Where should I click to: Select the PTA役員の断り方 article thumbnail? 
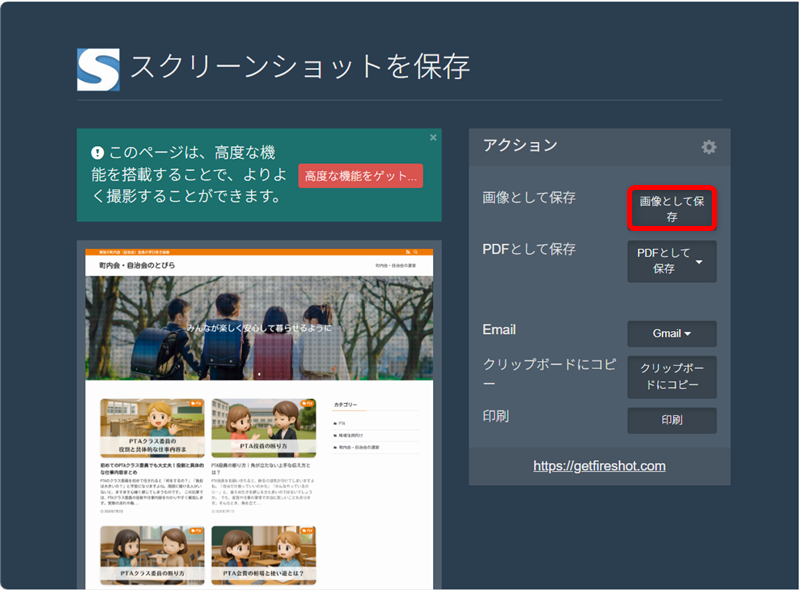point(263,428)
